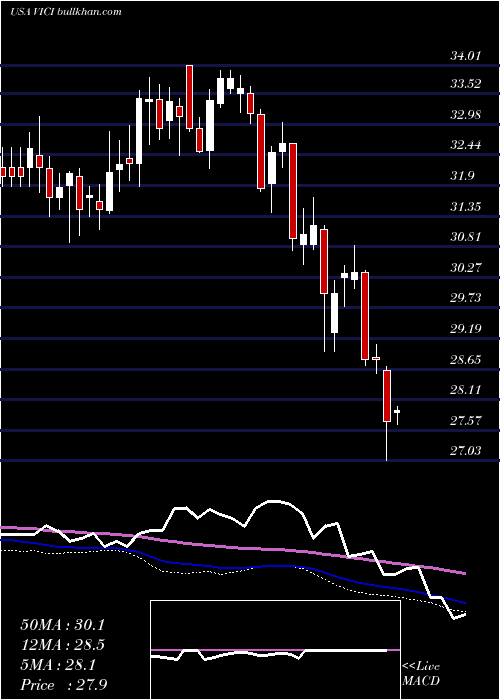The image size is (500, 700).
Task: Click the 'USA VICI bullkhan.com' chart title
Action: coord(66,12)
